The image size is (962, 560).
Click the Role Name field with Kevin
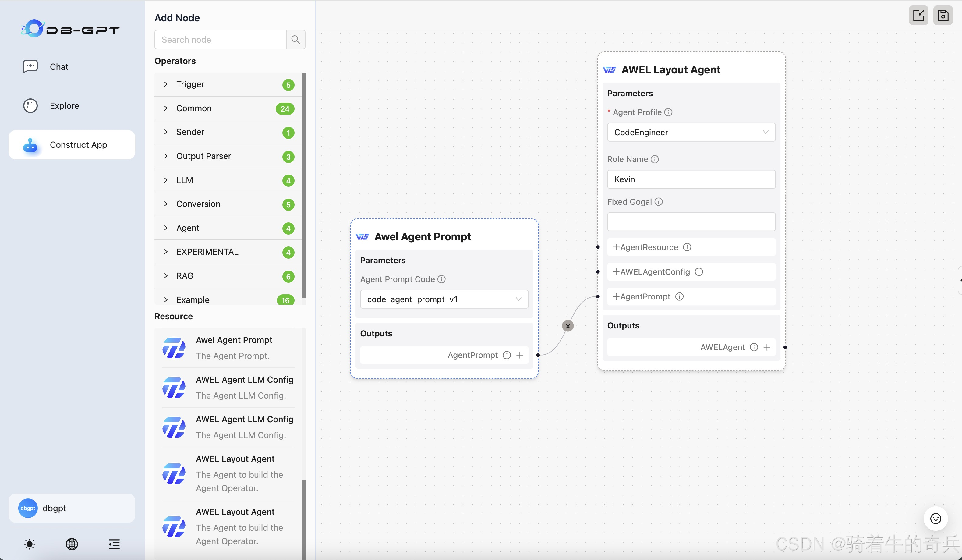[x=691, y=179]
